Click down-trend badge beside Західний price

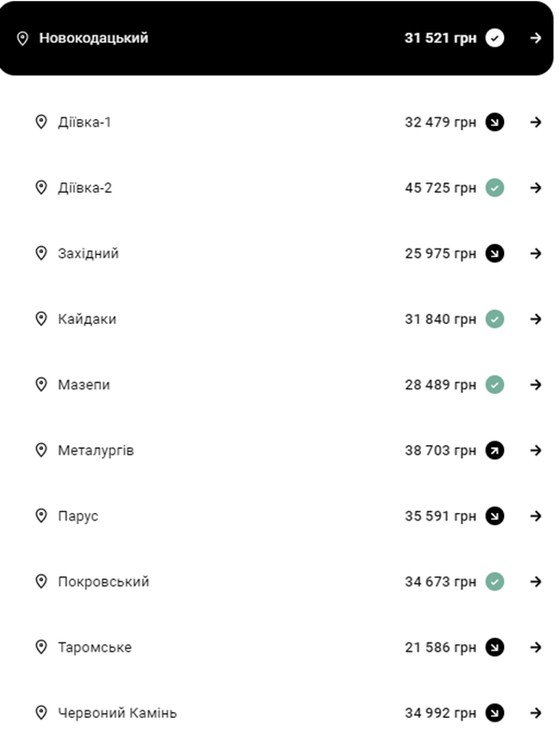point(495,253)
